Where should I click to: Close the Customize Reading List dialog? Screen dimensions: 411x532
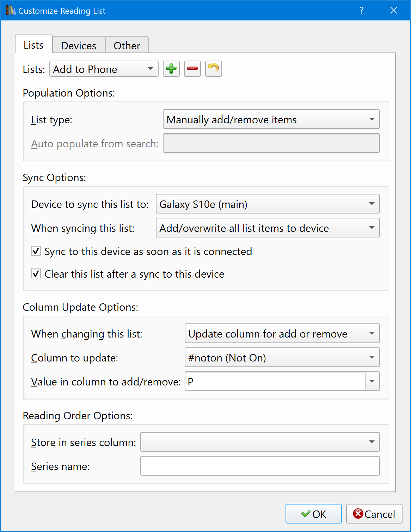pyautogui.click(x=394, y=11)
